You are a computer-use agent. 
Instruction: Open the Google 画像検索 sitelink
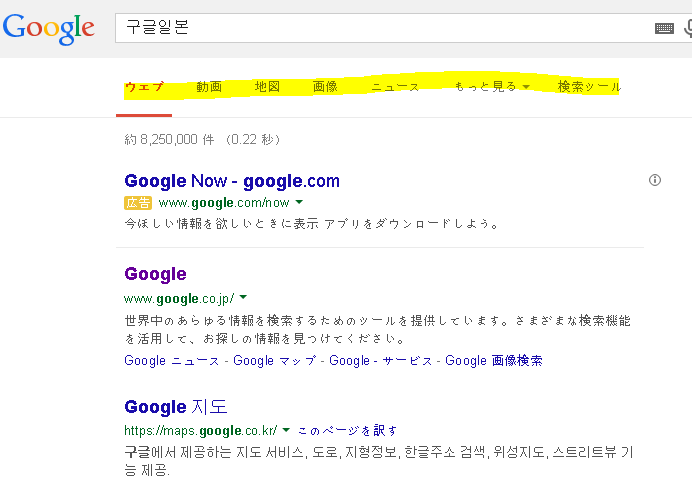pos(493,361)
